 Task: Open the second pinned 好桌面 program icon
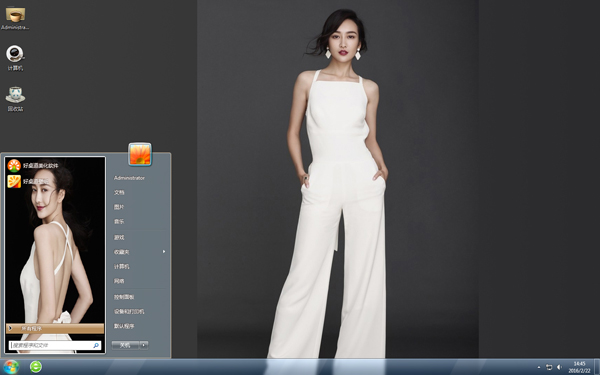[x=14, y=181]
